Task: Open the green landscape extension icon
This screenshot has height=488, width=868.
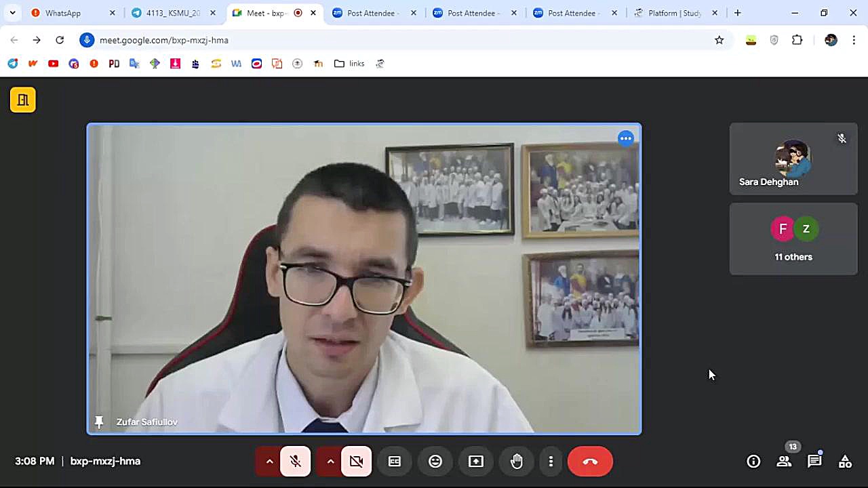Action: click(x=751, y=40)
